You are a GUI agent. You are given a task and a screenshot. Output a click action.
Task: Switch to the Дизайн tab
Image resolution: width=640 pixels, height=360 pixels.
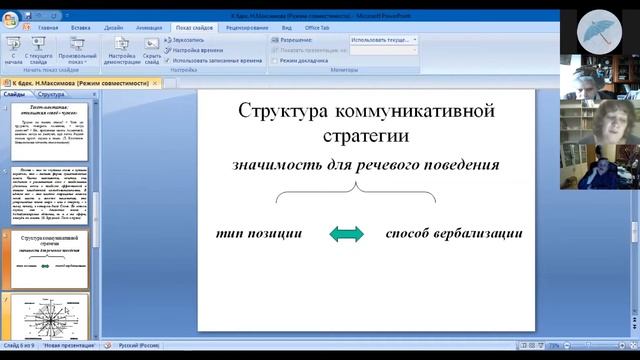[x=113, y=28]
